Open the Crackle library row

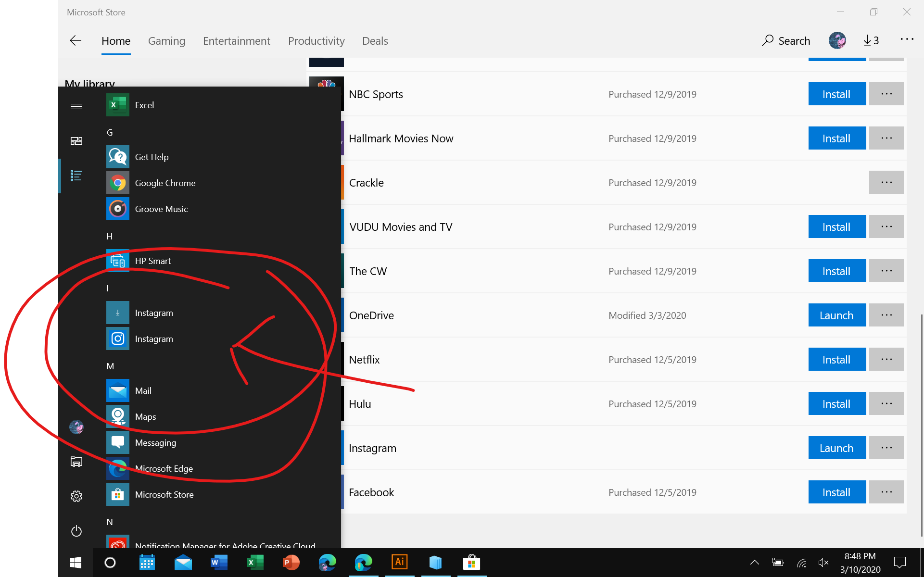(607, 182)
